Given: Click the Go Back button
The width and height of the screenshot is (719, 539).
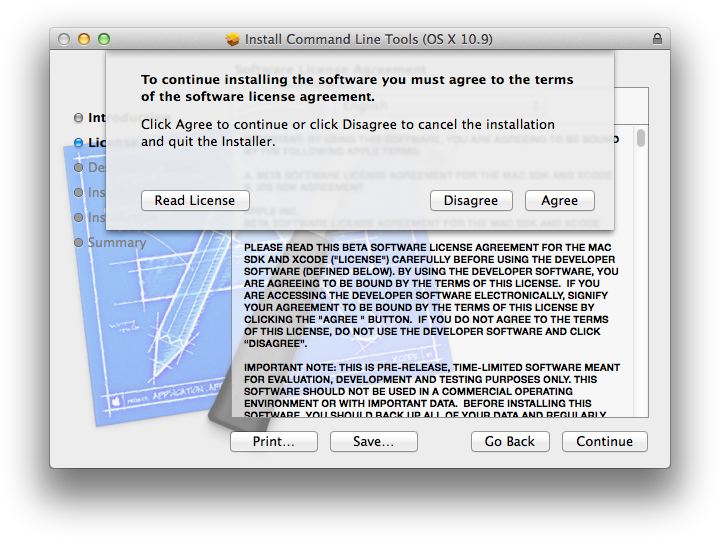Looking at the screenshot, I should click(x=510, y=441).
